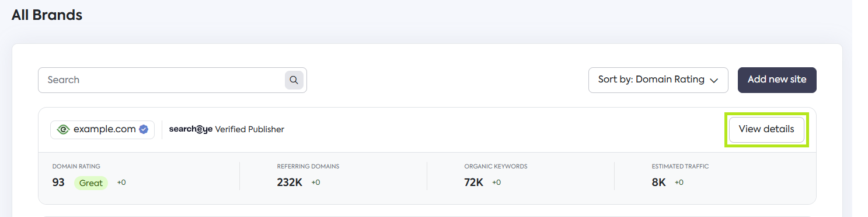The image size is (868, 217).
Task: Click the All Brands page heading
Action: coord(47,15)
